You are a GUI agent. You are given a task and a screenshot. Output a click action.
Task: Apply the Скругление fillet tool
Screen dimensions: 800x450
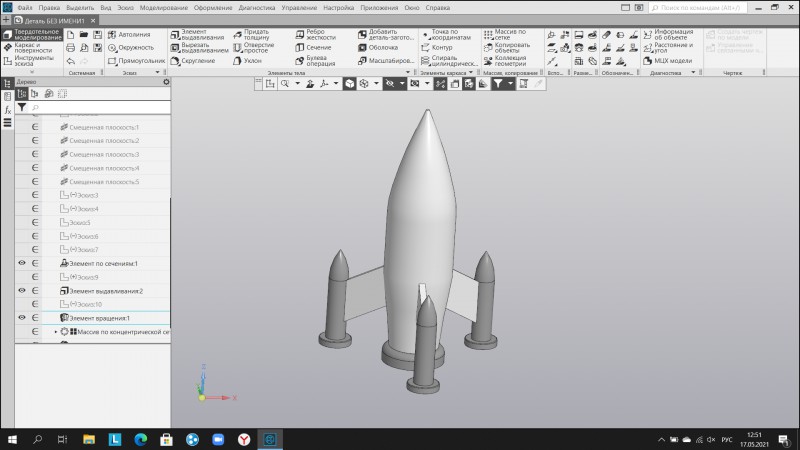193,61
